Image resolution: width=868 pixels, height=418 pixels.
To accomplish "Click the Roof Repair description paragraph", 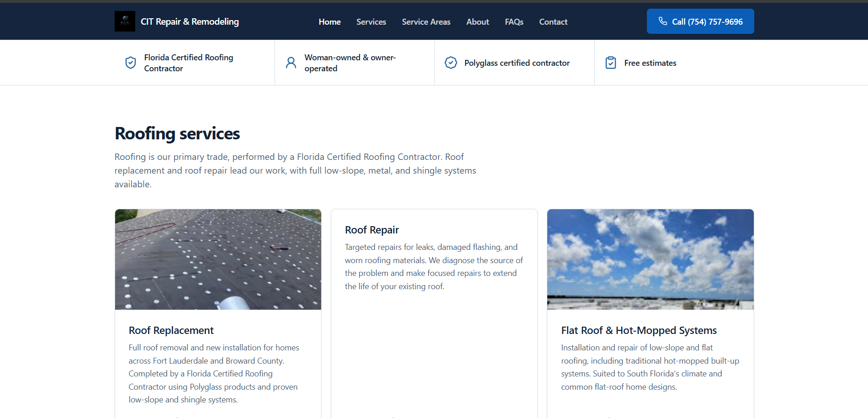I will click(434, 267).
